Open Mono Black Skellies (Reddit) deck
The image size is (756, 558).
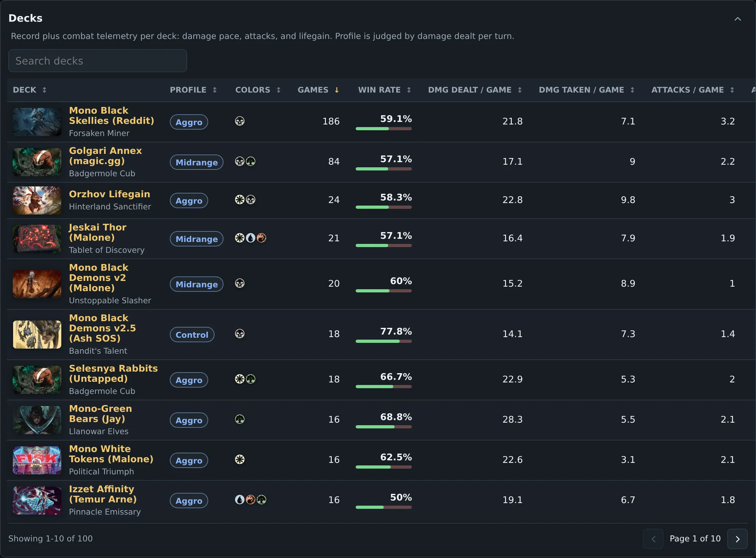[x=111, y=116]
